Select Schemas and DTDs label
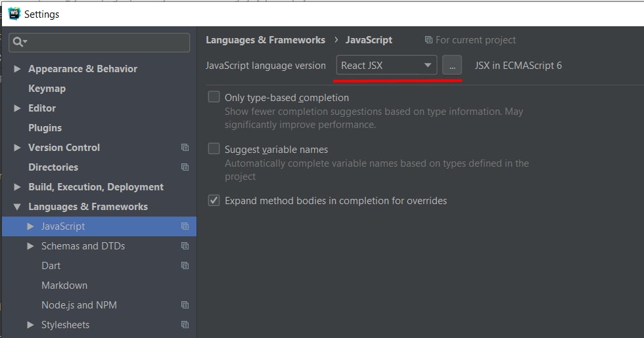 click(x=83, y=245)
